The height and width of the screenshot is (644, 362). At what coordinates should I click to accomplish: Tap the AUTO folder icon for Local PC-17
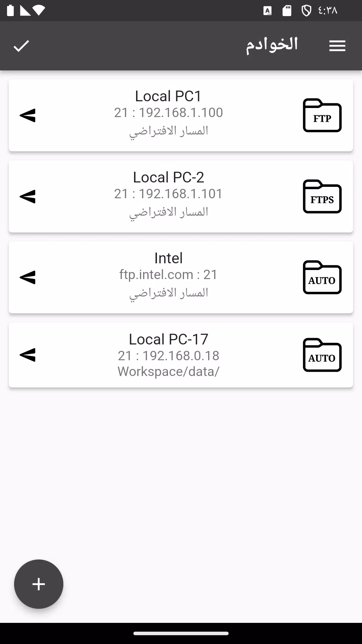tap(322, 355)
